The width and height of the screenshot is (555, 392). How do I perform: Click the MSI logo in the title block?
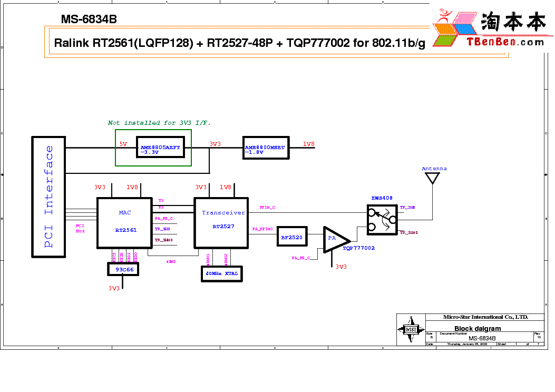(x=411, y=329)
